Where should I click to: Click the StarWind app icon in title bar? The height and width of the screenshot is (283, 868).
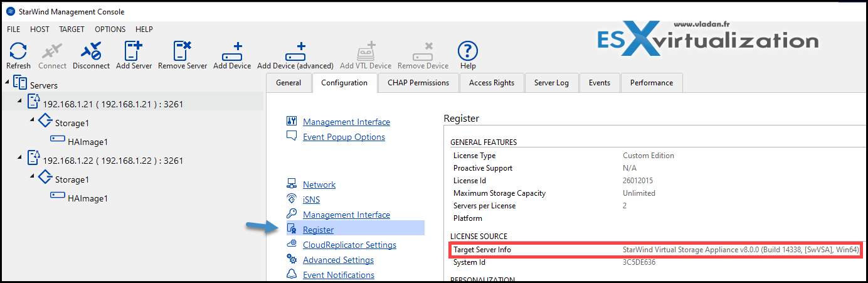(x=10, y=11)
